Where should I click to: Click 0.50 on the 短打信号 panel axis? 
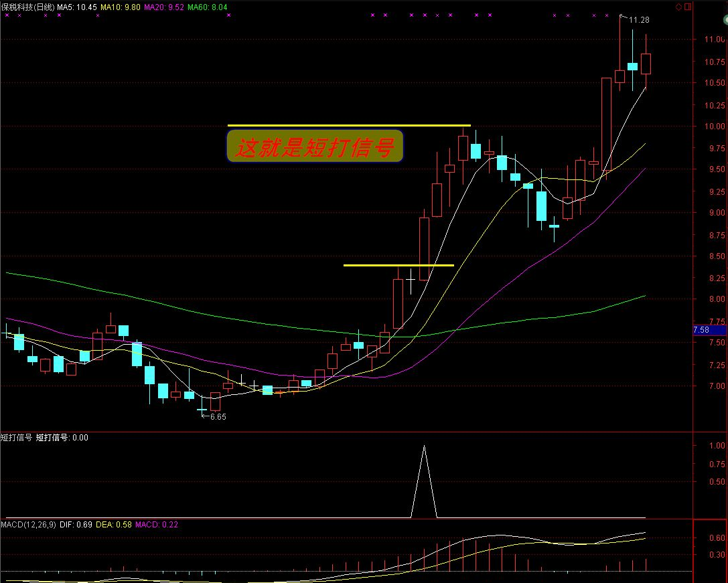pyautogui.click(x=717, y=482)
